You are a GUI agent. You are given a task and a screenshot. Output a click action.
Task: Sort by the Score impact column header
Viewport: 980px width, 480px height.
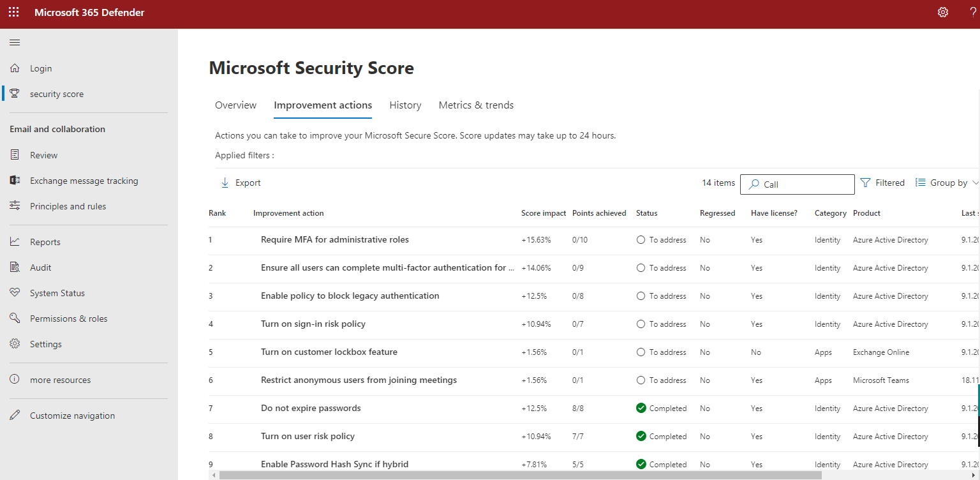[544, 213]
